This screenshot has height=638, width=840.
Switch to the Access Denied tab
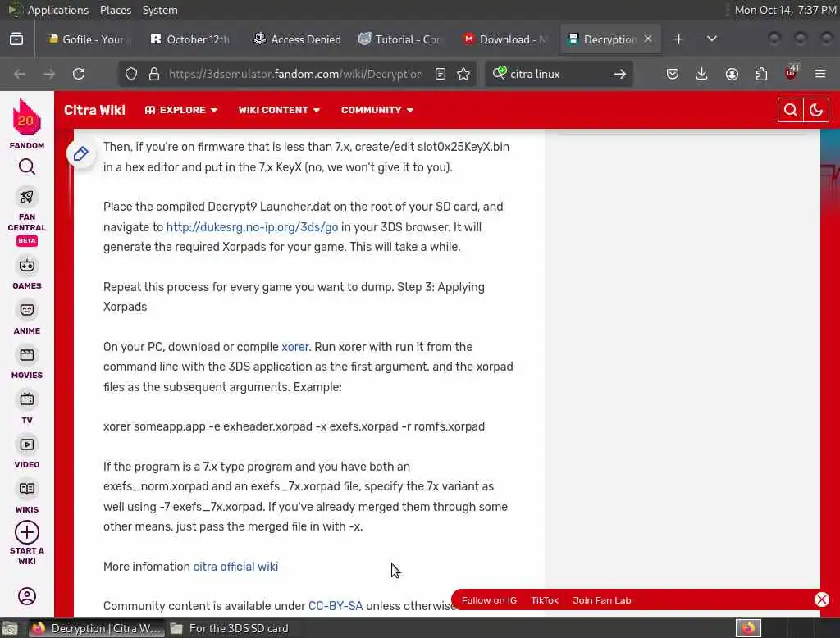point(297,39)
